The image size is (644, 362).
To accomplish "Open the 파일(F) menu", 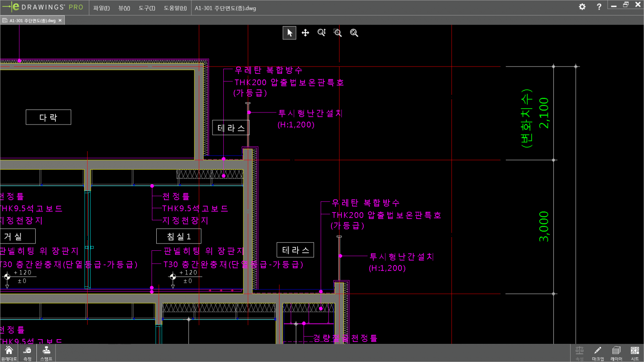I will [x=101, y=8].
